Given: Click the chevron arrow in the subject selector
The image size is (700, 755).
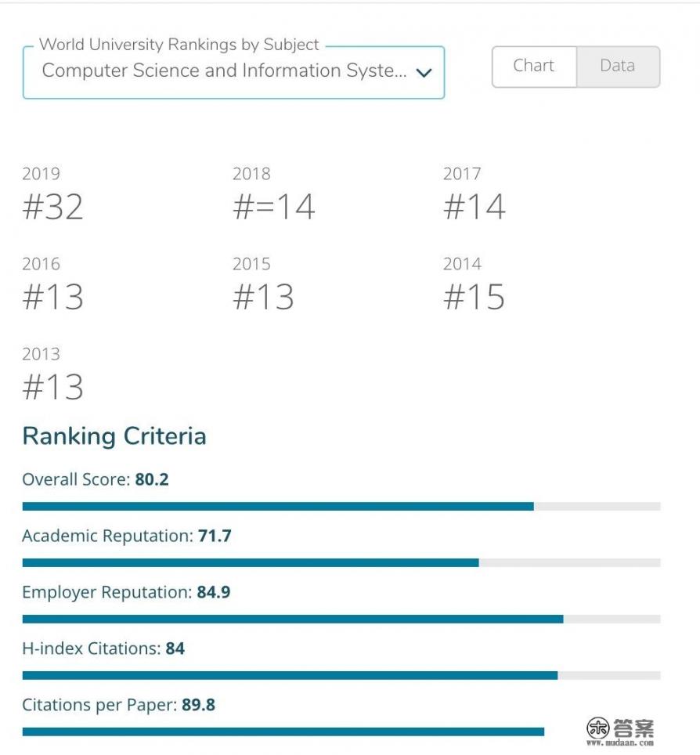Looking at the screenshot, I should click(424, 73).
